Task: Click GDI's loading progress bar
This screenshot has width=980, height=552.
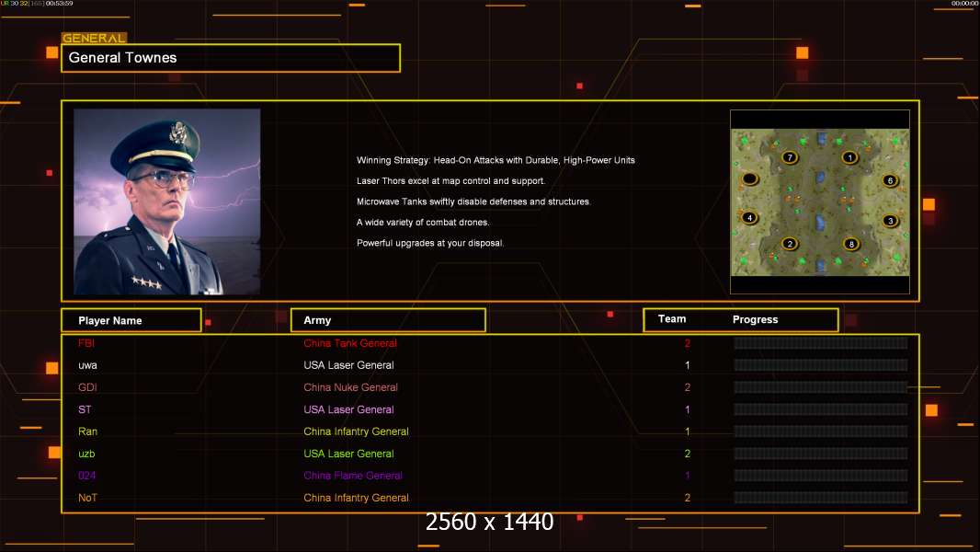Action: pos(821,387)
